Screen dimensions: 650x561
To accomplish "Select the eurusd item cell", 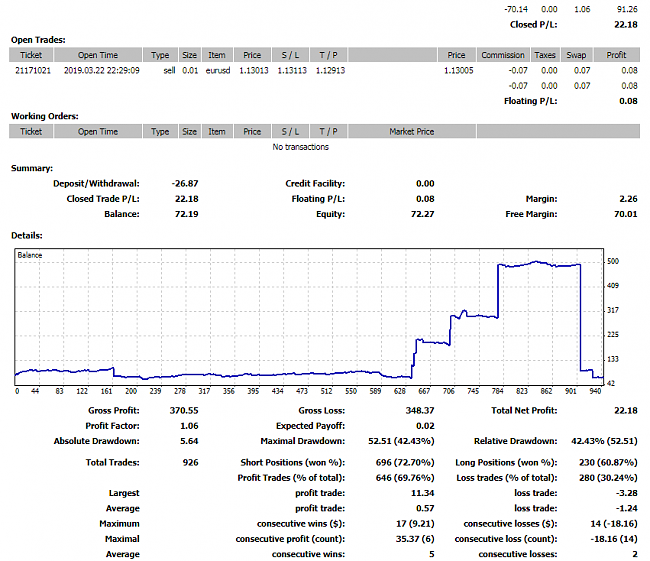I will tap(218, 70).
